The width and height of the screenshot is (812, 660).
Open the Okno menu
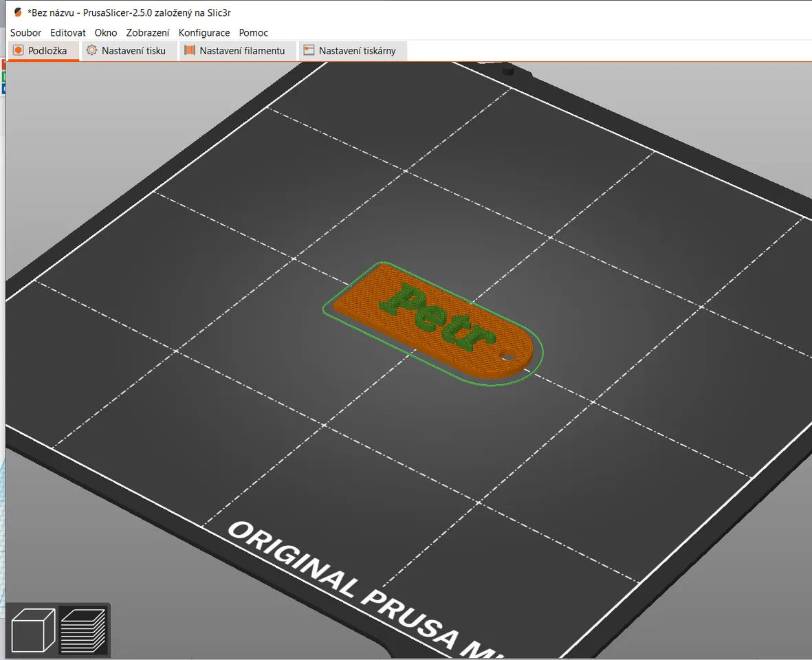(106, 32)
